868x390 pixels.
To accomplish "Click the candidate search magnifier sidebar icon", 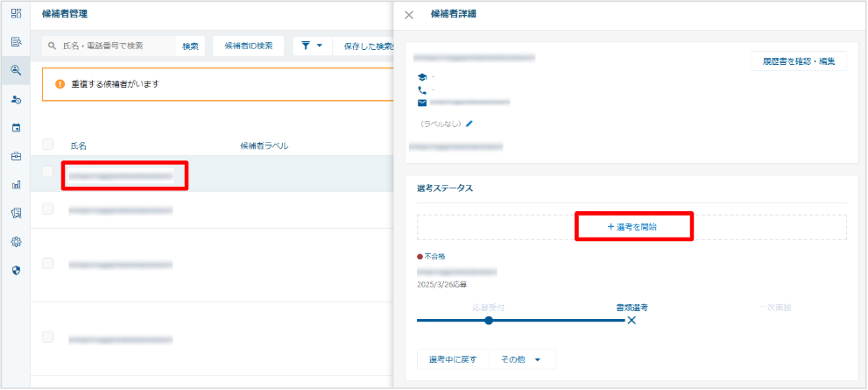I will [x=16, y=71].
